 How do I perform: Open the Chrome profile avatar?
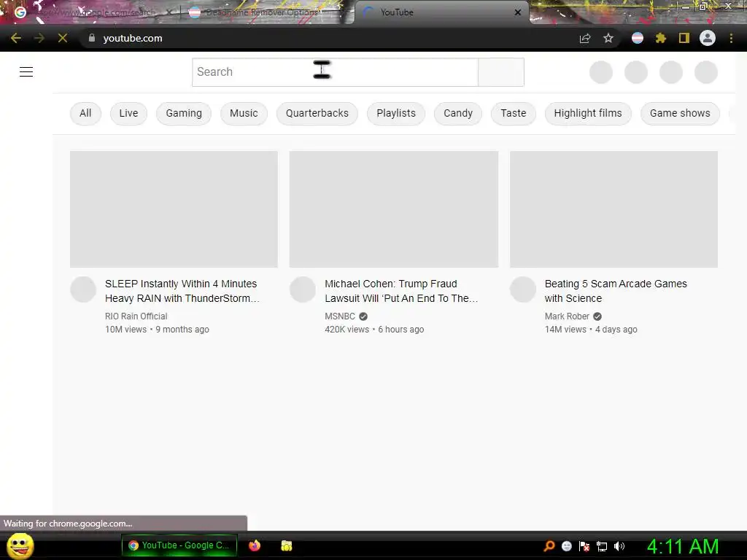pyautogui.click(x=708, y=38)
